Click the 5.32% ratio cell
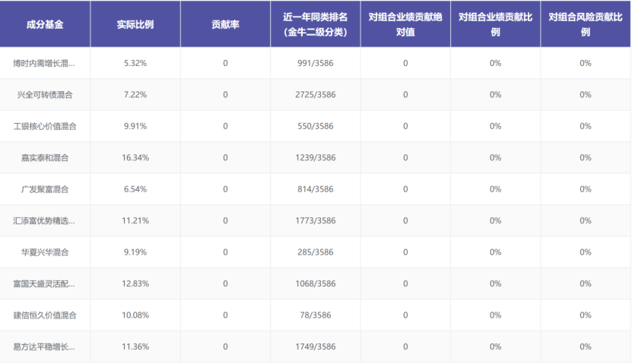Viewport: 632px width, 364px height. point(135,63)
